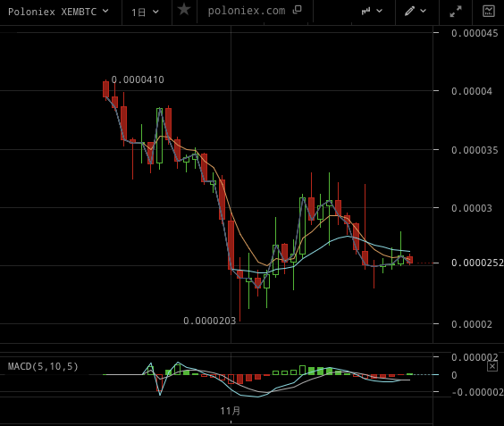Open the chart snapshot icon at top right

(489, 12)
